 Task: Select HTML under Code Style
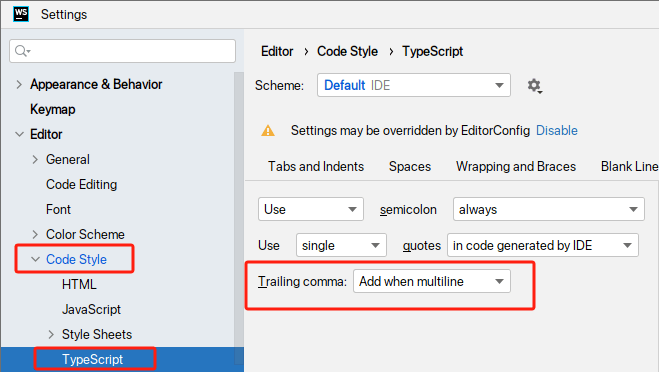coord(79,285)
